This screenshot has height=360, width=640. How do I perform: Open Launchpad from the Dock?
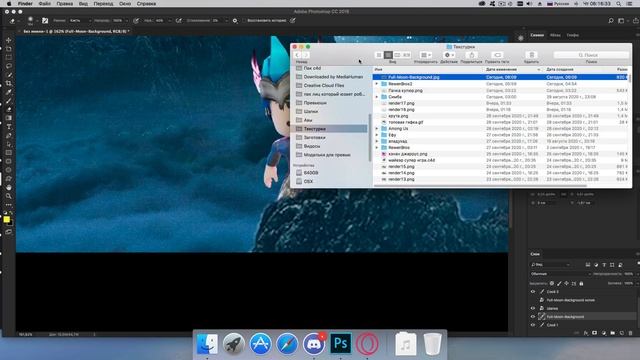coord(234,344)
